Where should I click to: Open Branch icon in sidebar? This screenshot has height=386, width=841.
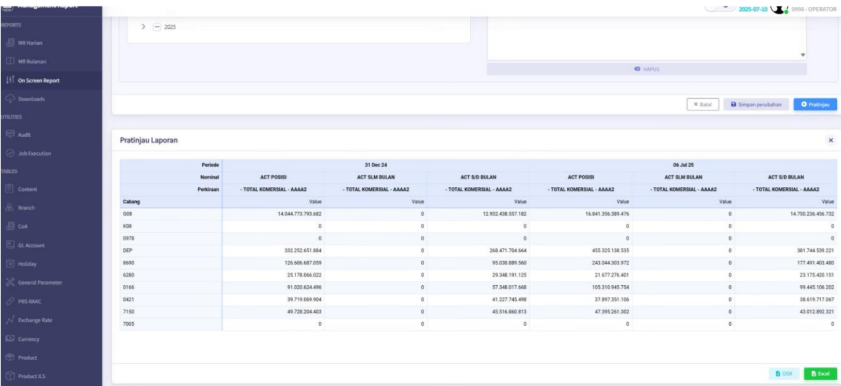coord(10,207)
